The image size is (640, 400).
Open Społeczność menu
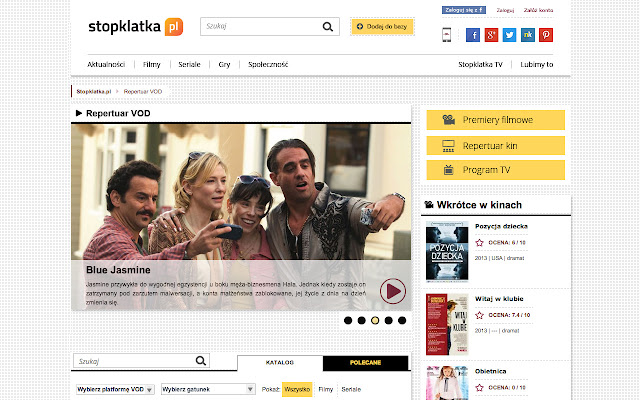[x=268, y=64]
